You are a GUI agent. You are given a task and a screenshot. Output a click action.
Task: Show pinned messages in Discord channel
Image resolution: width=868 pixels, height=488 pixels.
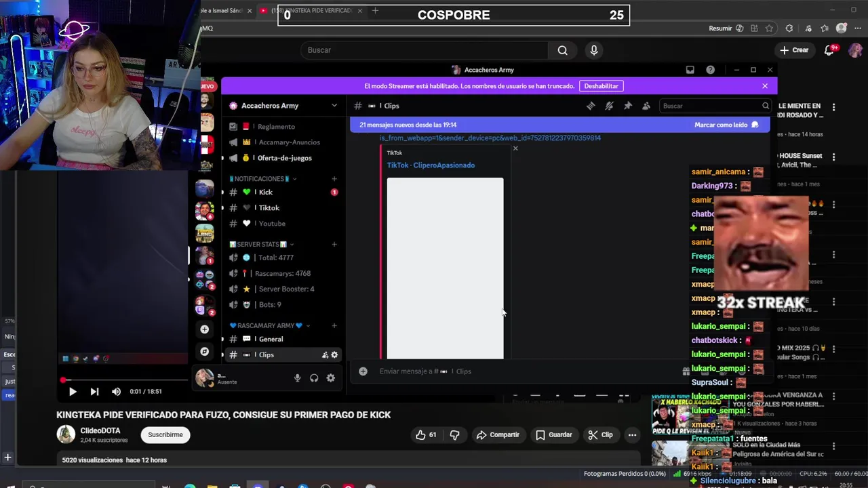627,106
